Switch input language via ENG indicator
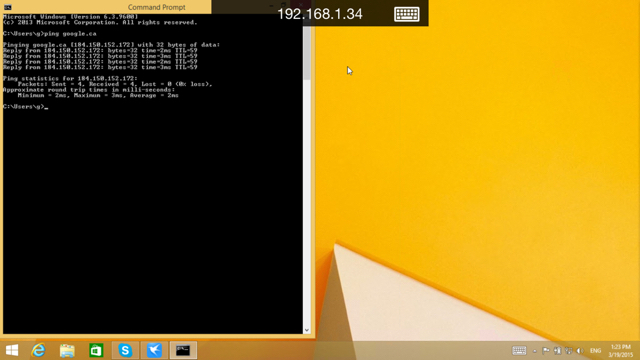The height and width of the screenshot is (360, 640). pos(596,351)
